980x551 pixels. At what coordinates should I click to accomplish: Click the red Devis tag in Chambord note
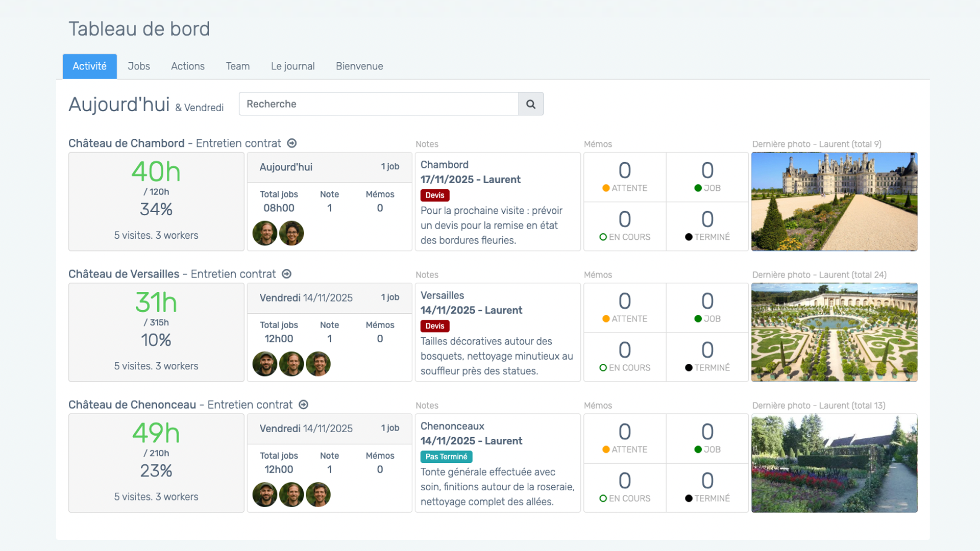click(435, 195)
